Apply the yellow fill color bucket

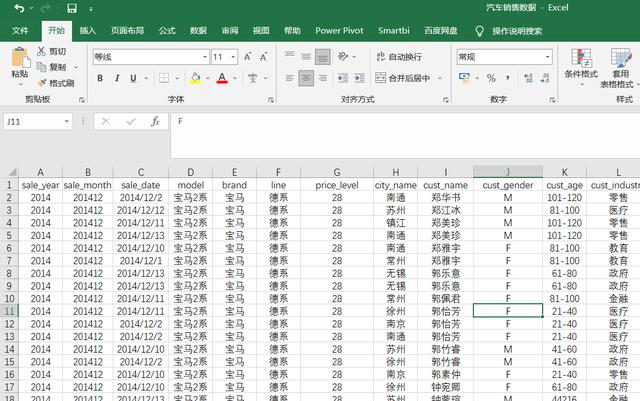coord(196,78)
